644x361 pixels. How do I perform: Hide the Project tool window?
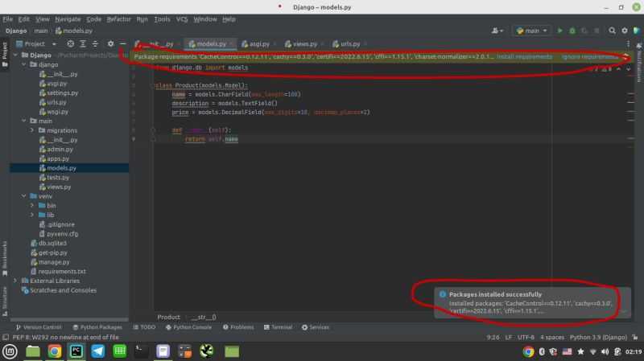pyautogui.click(x=123, y=44)
